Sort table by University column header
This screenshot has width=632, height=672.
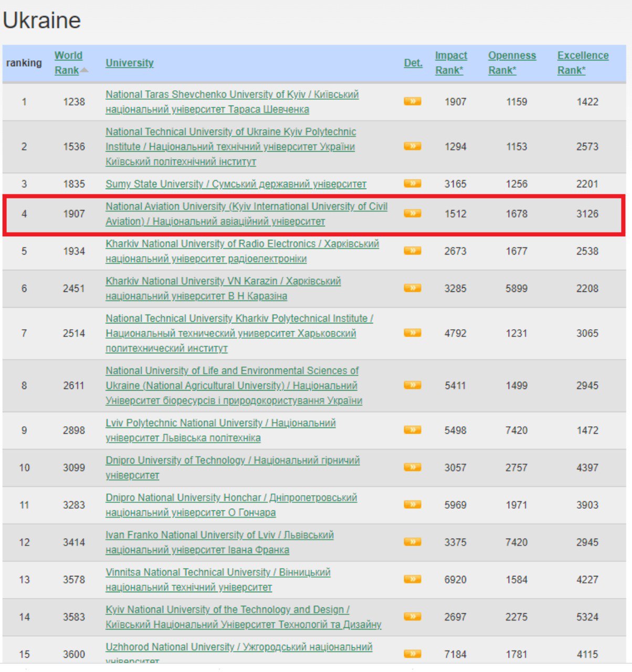coord(130,62)
